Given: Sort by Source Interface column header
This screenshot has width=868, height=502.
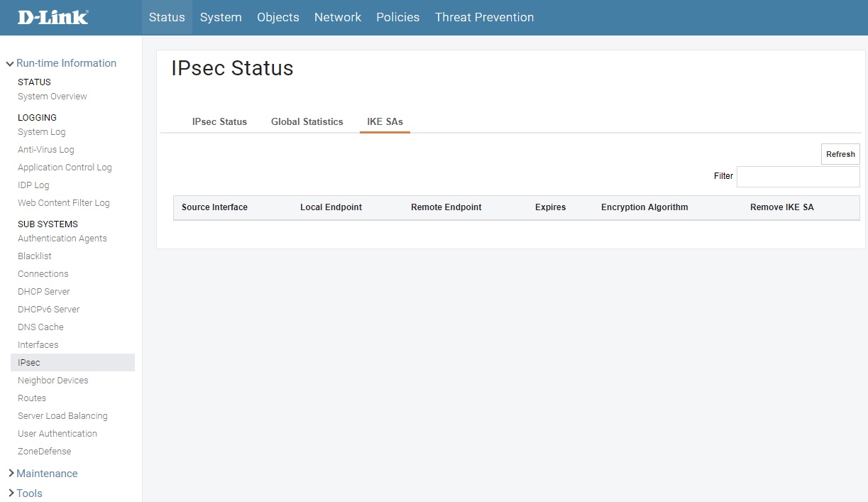Looking at the screenshot, I should [214, 207].
